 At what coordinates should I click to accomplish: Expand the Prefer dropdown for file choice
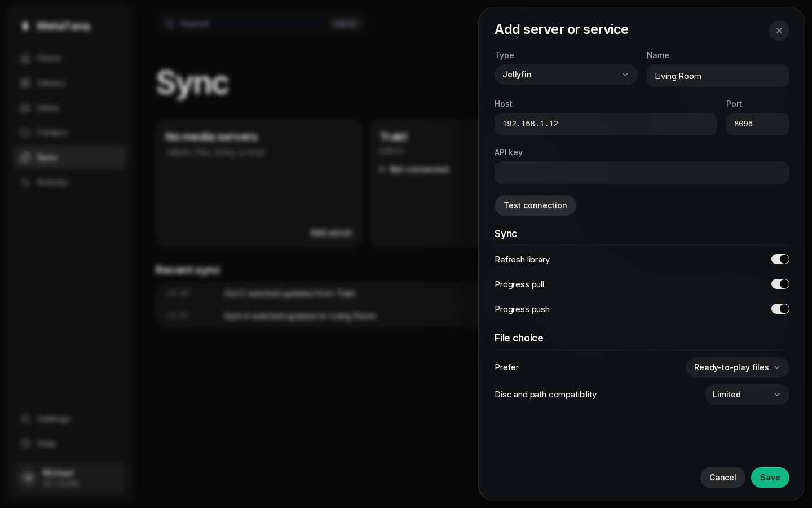737,367
